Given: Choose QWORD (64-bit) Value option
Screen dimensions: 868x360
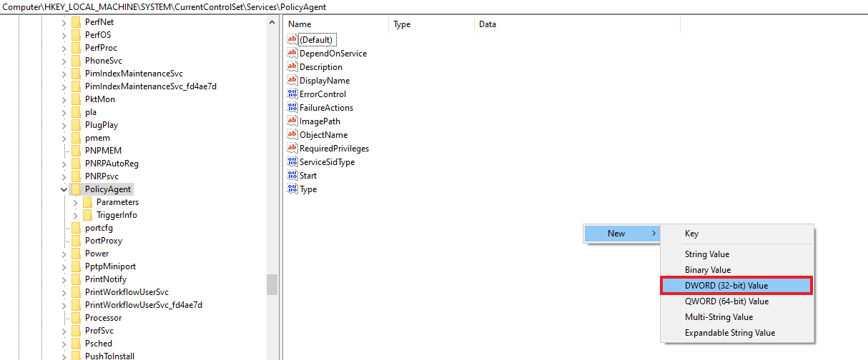Looking at the screenshot, I should (x=726, y=301).
